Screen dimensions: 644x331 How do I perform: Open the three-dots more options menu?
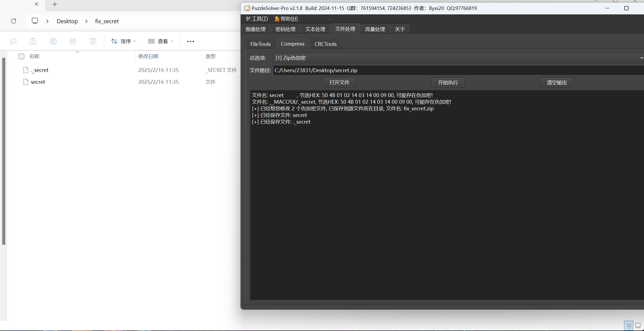(191, 41)
